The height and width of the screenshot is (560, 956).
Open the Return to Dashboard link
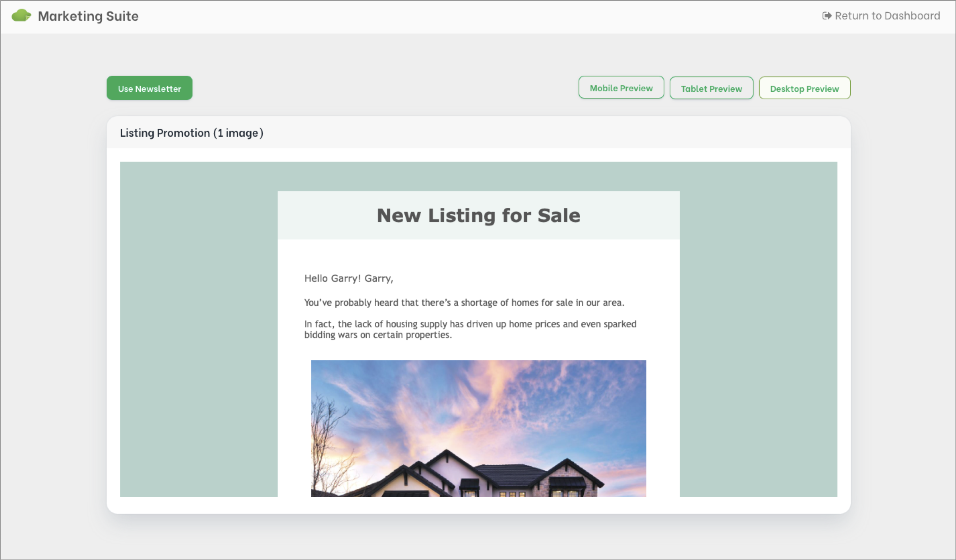coord(887,15)
